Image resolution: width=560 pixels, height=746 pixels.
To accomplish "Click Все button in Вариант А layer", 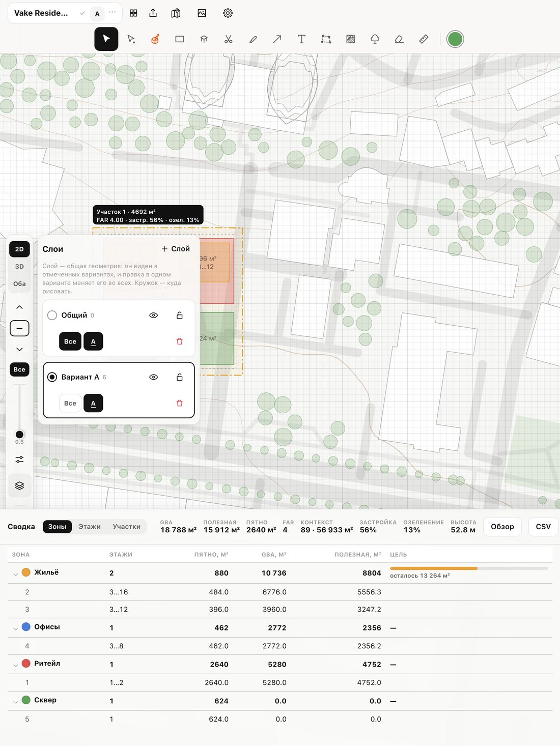I will click(x=70, y=404).
